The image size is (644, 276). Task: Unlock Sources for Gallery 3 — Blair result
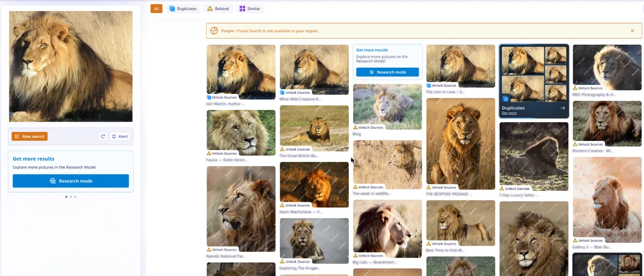[x=588, y=241]
